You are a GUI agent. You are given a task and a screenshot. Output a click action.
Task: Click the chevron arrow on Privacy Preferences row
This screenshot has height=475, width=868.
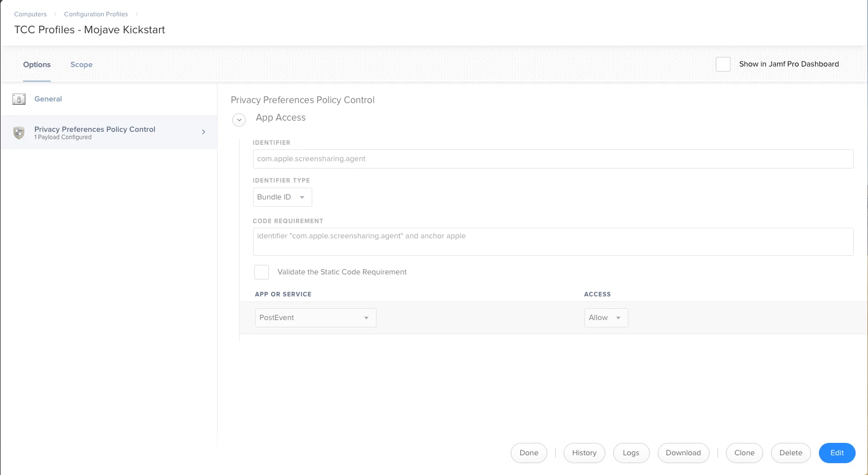tap(203, 132)
